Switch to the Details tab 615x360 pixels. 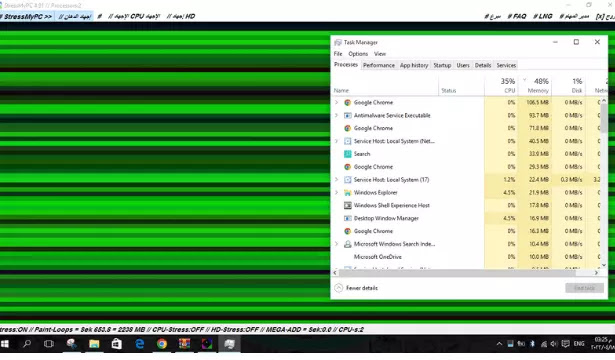(x=483, y=65)
